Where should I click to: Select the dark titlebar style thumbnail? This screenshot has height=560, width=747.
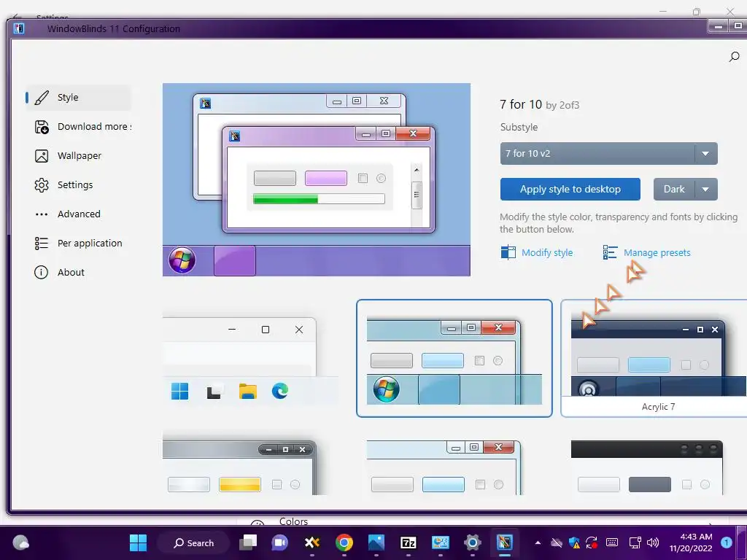647,467
